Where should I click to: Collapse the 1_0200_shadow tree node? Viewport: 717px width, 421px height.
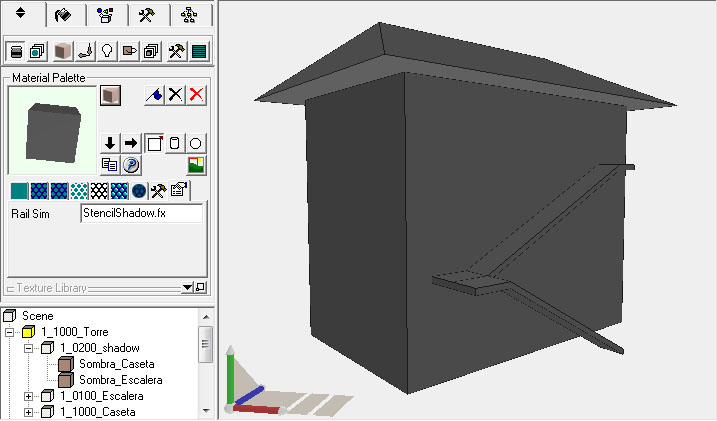point(31,347)
